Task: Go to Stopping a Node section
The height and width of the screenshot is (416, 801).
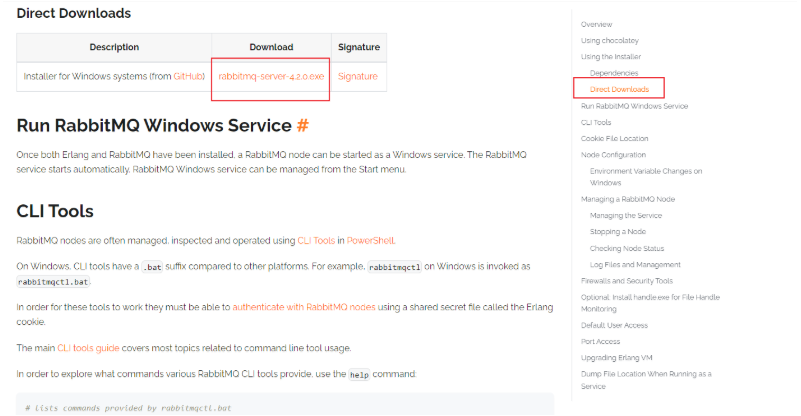Action: pos(618,232)
